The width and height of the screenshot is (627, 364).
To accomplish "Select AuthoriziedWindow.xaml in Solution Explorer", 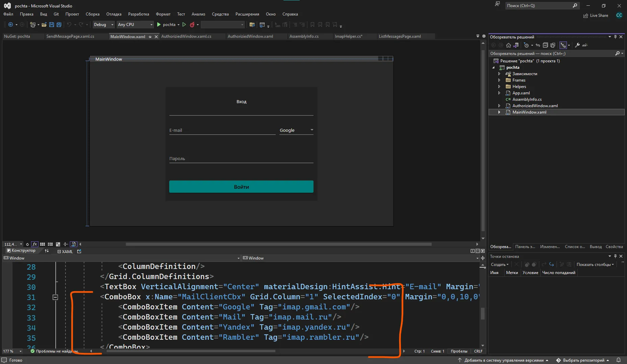I will pyautogui.click(x=535, y=106).
